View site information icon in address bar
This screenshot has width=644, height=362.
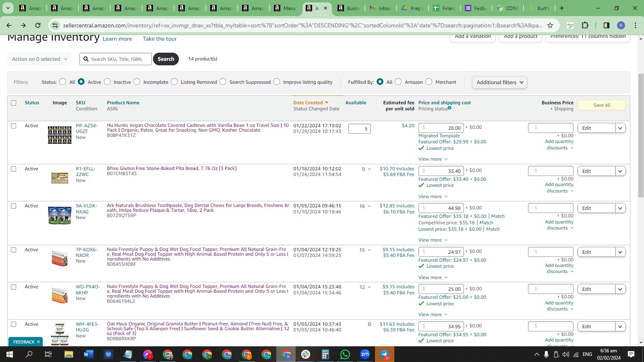point(56,25)
